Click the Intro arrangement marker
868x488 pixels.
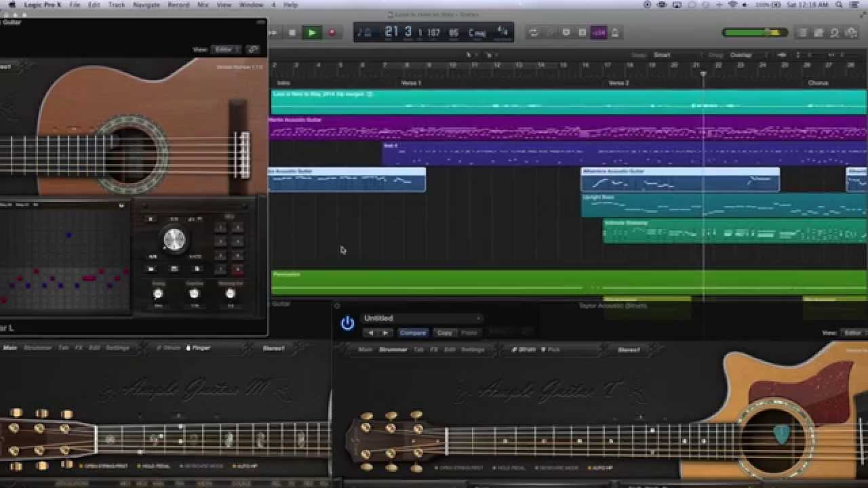283,83
